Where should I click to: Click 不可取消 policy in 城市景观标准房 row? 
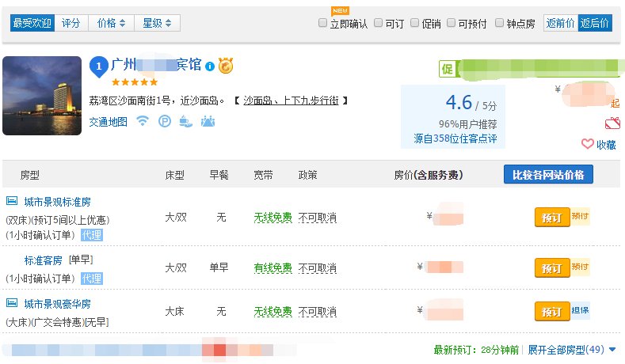pyautogui.click(x=318, y=218)
